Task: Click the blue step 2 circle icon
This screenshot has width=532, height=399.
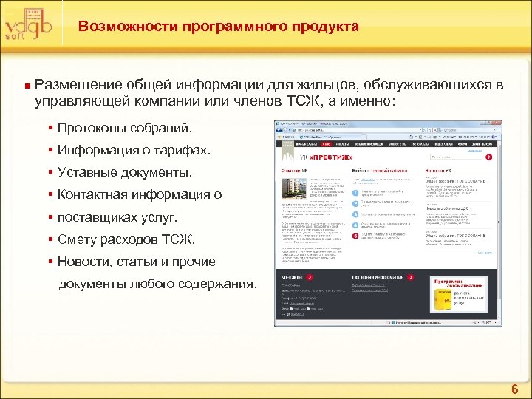Action: [355, 204]
